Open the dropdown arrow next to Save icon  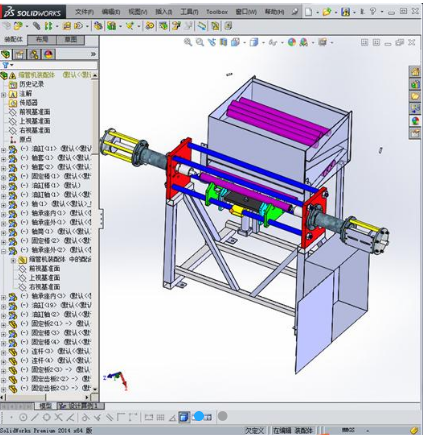click(354, 12)
